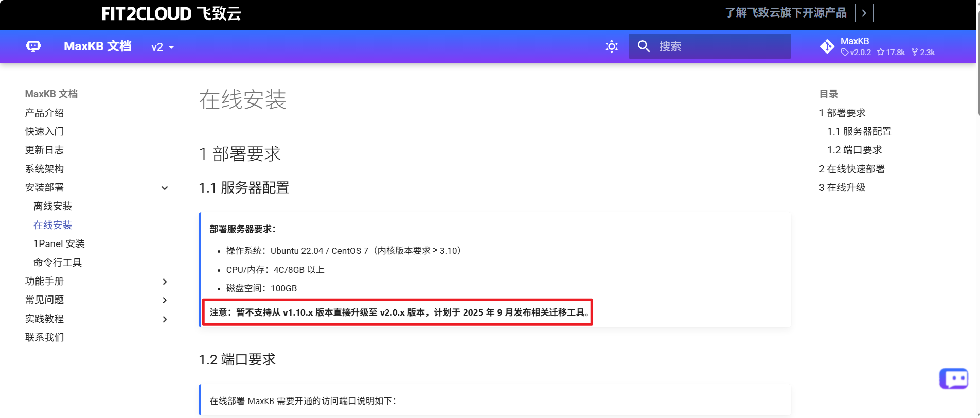Click the 1 部署要求 main heading

(x=240, y=153)
